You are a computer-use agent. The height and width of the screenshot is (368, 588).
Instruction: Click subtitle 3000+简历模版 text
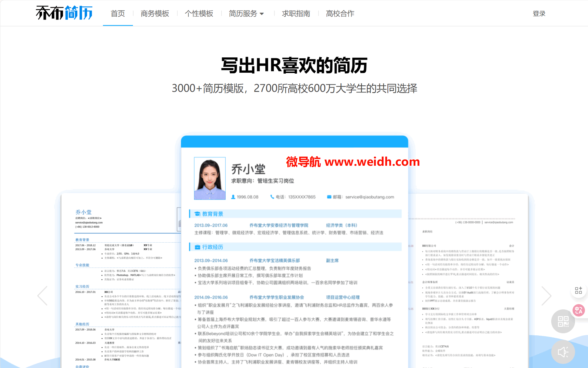[x=208, y=88]
